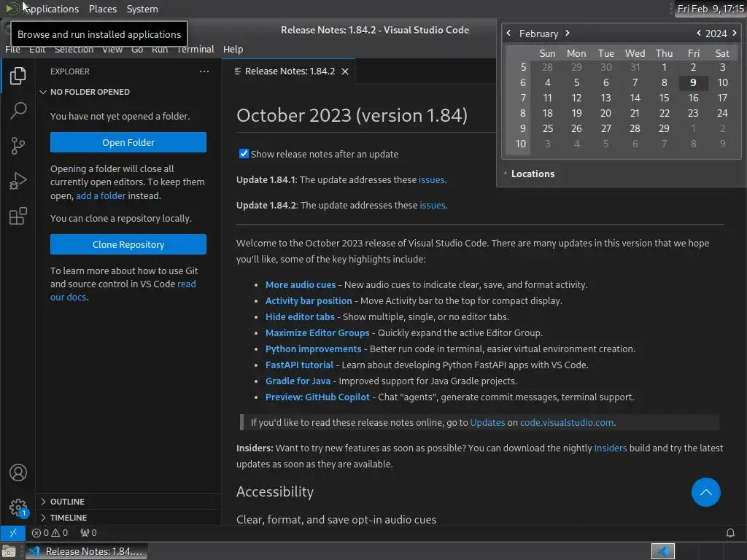Select February 14 in the calendar
This screenshot has height=560, width=747.
635,98
